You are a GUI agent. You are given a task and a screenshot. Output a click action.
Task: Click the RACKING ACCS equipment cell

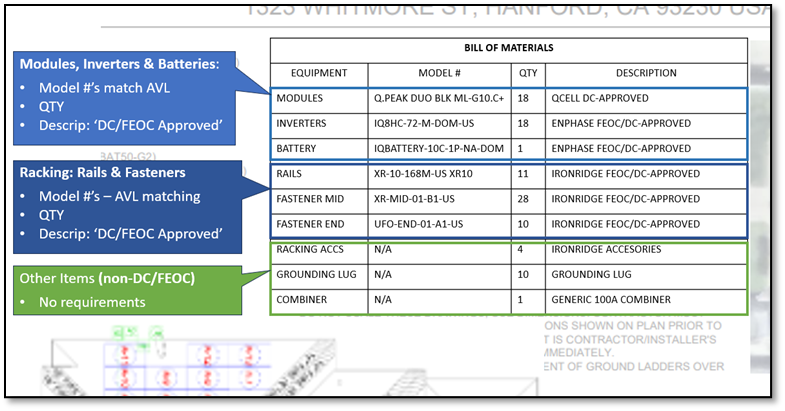(x=310, y=249)
